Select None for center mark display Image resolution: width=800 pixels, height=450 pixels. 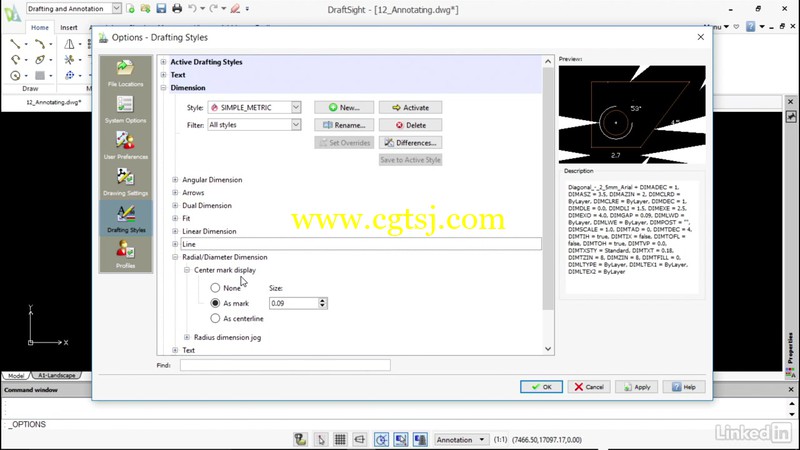(215, 288)
